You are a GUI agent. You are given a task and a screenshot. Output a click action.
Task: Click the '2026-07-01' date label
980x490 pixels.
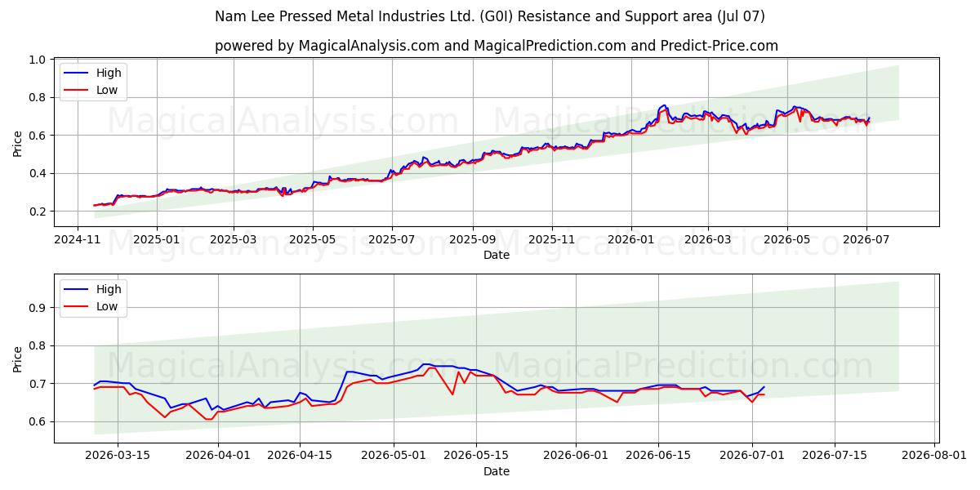[x=752, y=457]
